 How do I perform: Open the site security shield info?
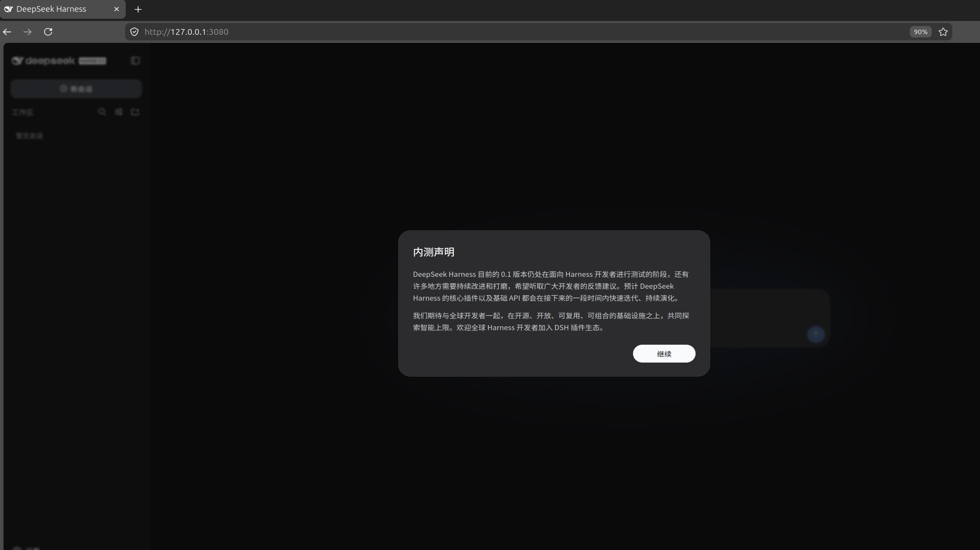(x=134, y=32)
